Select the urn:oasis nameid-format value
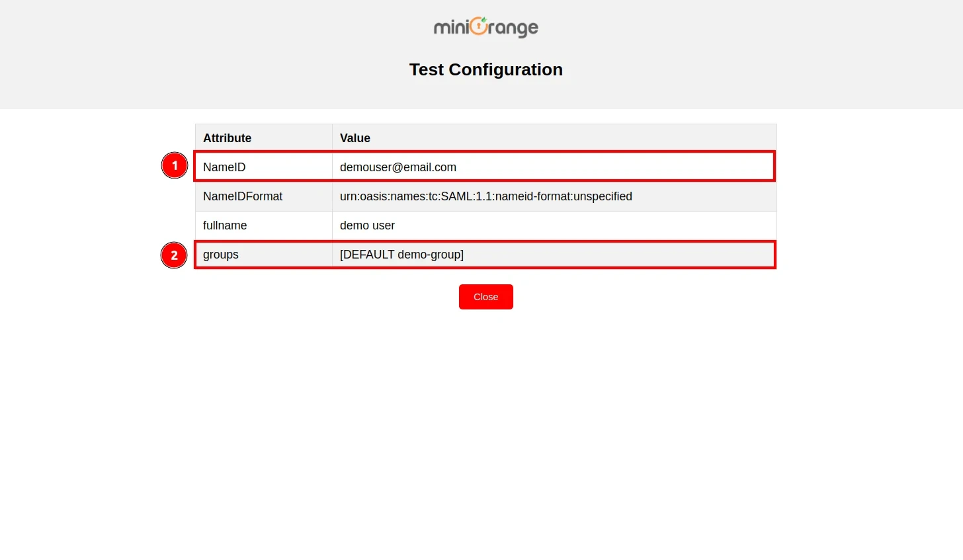Image resolution: width=963 pixels, height=560 pixels. point(485,196)
